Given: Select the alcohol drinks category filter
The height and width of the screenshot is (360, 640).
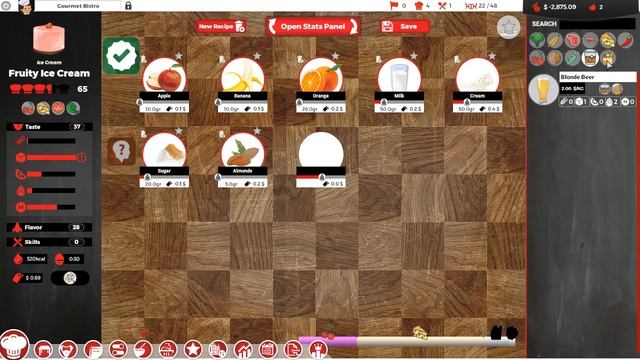Looking at the screenshot, I should [590, 58].
